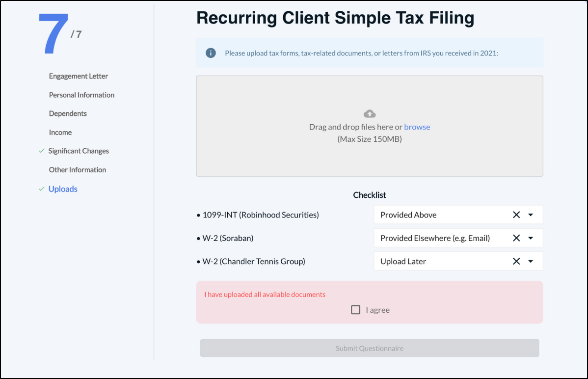
Task: Open the Personal Information step
Action: point(81,95)
